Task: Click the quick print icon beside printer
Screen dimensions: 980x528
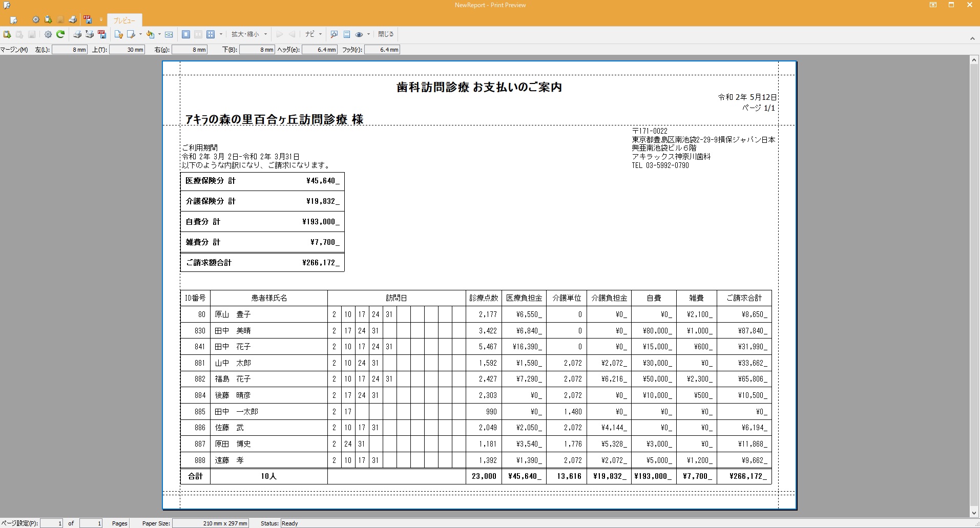Action: [x=90, y=34]
